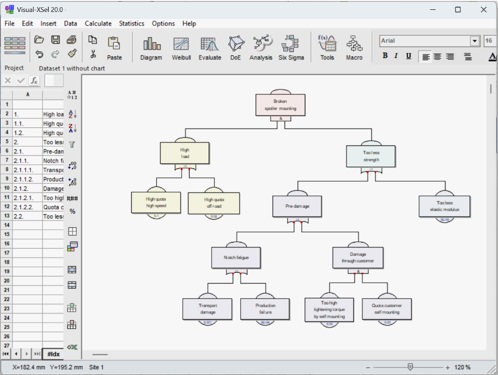
Task: Toggle italic text formatting
Action: pos(396,56)
